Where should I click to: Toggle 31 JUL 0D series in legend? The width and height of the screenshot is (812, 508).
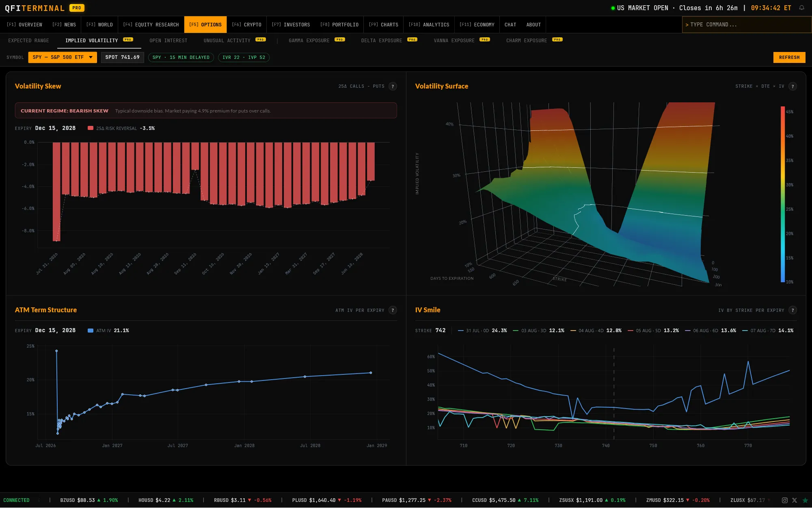click(x=482, y=331)
